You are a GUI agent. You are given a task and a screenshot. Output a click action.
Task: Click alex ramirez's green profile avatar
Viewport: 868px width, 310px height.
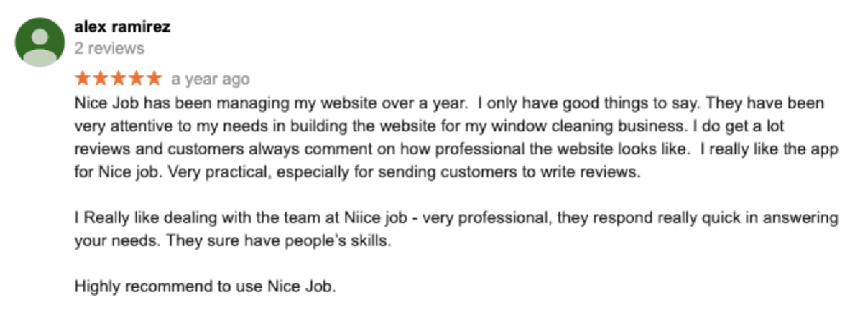coord(40,42)
